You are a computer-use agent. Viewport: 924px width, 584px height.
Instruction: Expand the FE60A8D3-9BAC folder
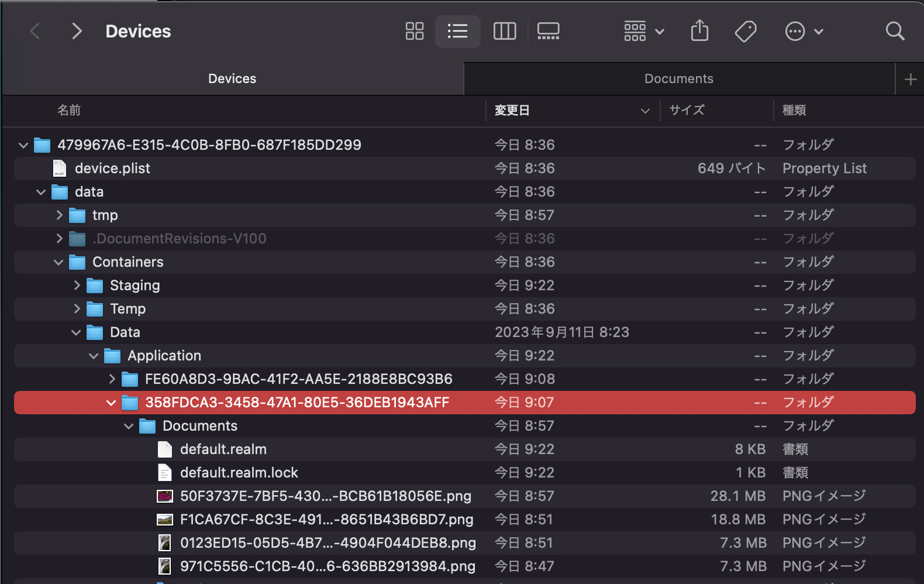pyautogui.click(x=112, y=379)
